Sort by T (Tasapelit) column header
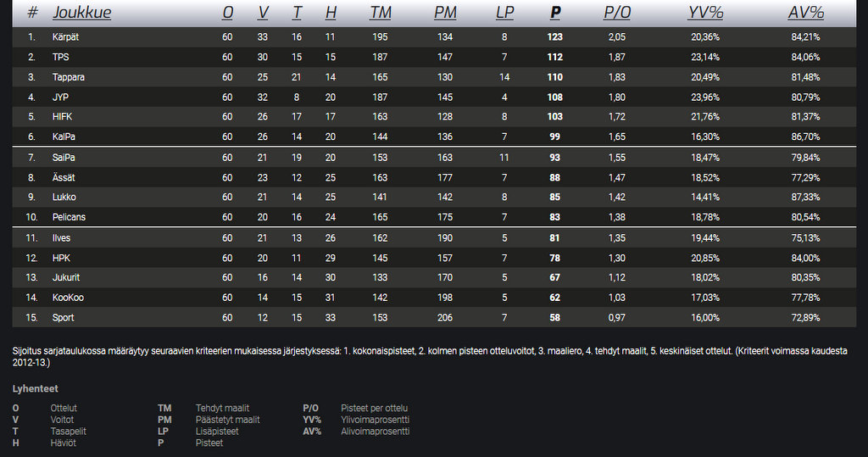The image size is (868, 457). [297, 13]
